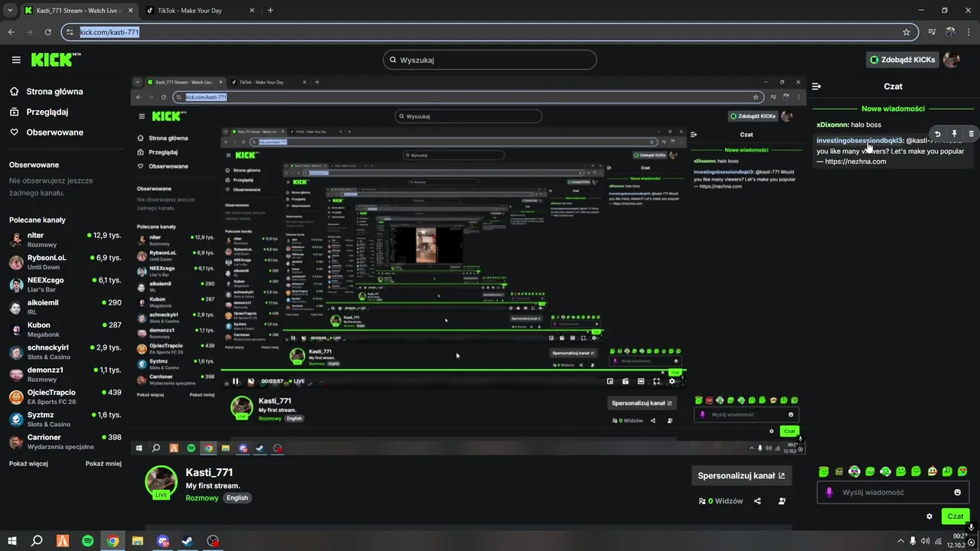Send message with the green Czat button
Screen dimensions: 980x551
tap(955, 517)
